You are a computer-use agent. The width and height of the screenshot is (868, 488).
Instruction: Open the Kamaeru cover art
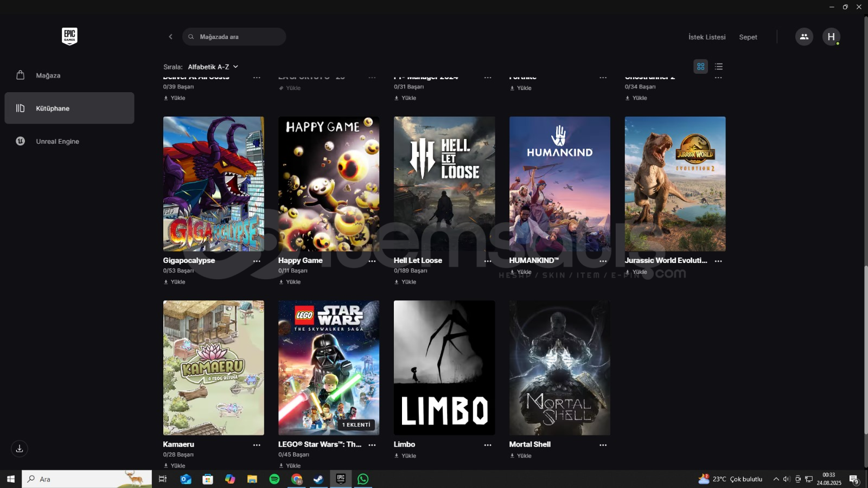coord(214,368)
